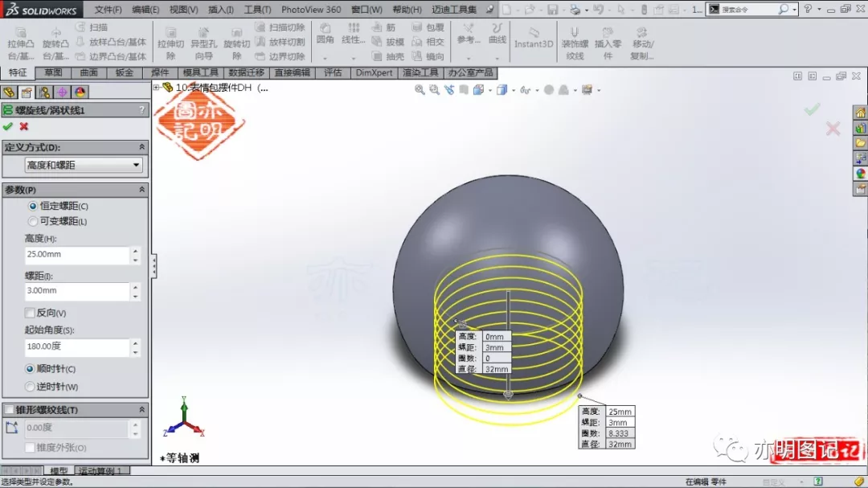Screen dimensions: 868x488
Task: Select 可变螺距 variable pitch option
Action: (x=33, y=222)
